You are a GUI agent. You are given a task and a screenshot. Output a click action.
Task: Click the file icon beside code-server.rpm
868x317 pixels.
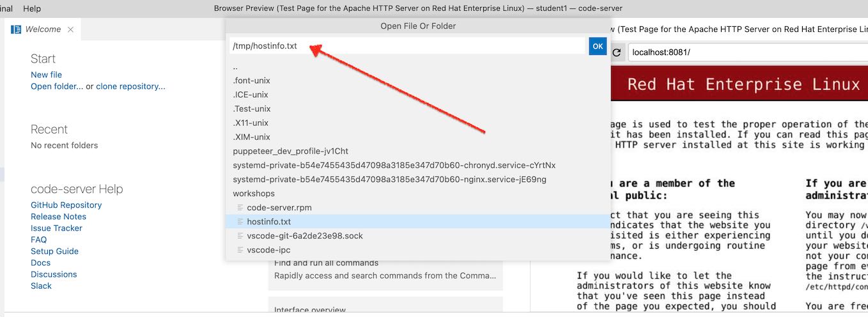click(240, 208)
